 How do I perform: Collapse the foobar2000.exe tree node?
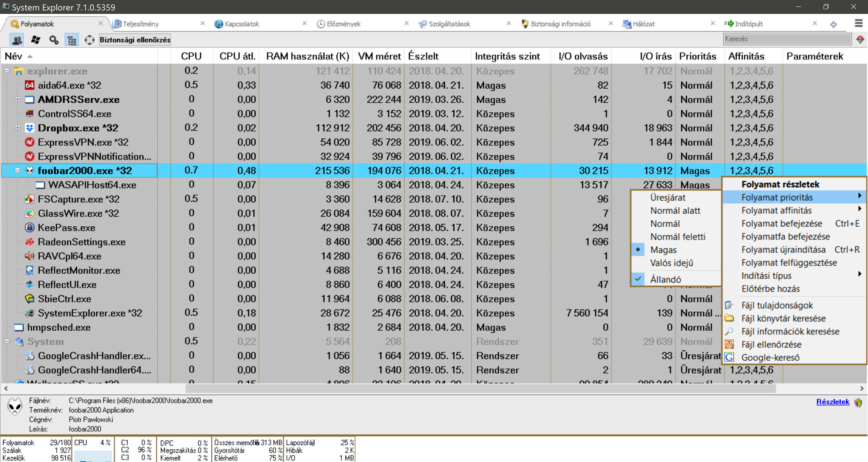(18, 170)
